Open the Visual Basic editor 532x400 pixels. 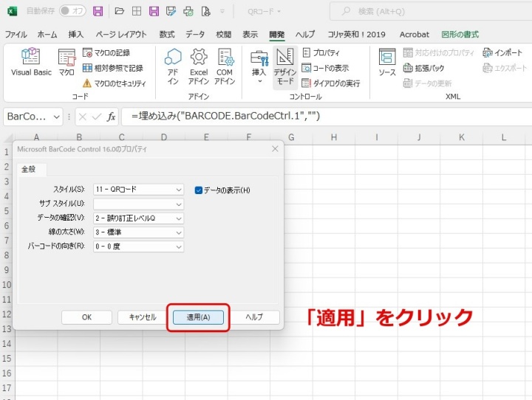pyautogui.click(x=31, y=62)
